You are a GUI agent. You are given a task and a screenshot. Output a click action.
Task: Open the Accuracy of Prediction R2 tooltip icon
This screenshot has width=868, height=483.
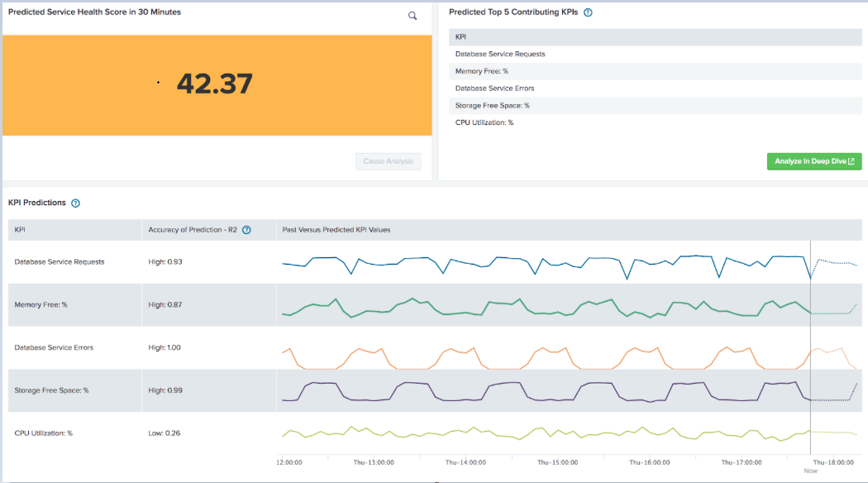coord(246,230)
